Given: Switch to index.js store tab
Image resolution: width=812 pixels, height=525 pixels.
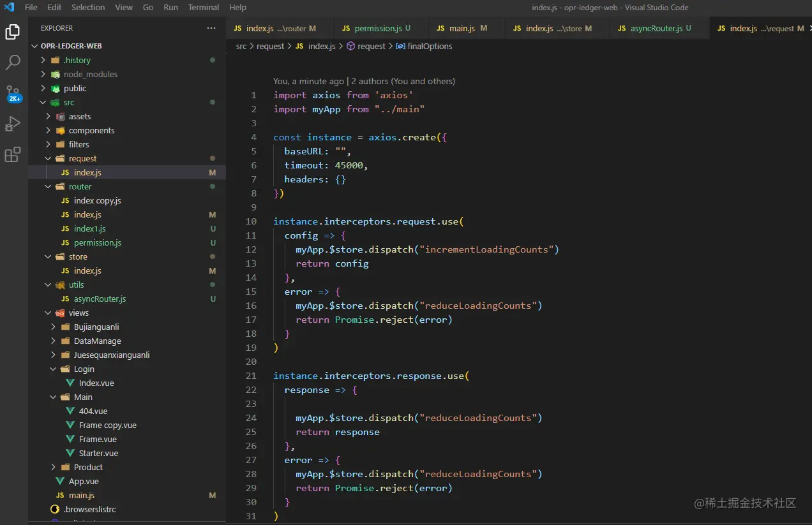Looking at the screenshot, I should [558, 28].
